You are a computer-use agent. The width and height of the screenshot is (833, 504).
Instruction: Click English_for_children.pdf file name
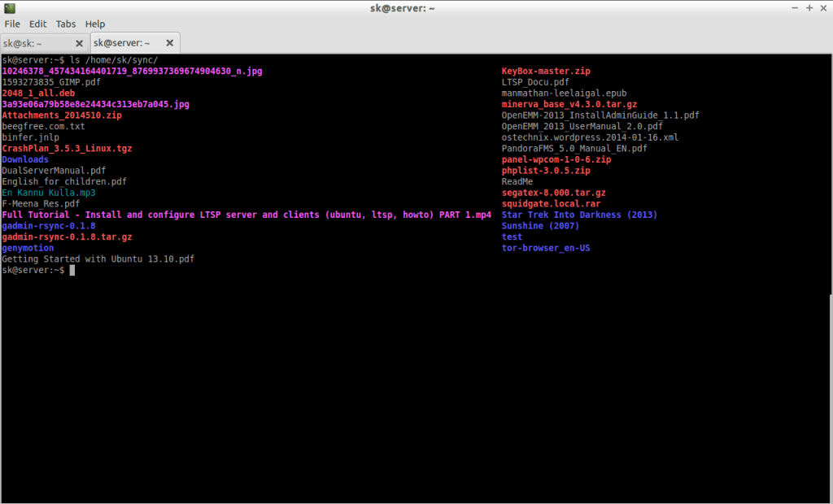(x=64, y=181)
